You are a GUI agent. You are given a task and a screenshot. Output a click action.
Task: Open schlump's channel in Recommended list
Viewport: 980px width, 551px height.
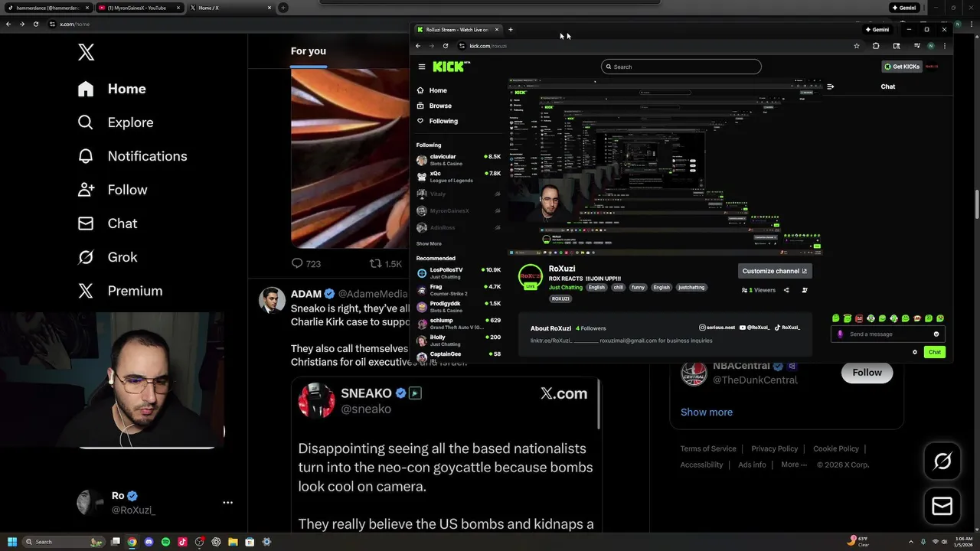point(459,324)
